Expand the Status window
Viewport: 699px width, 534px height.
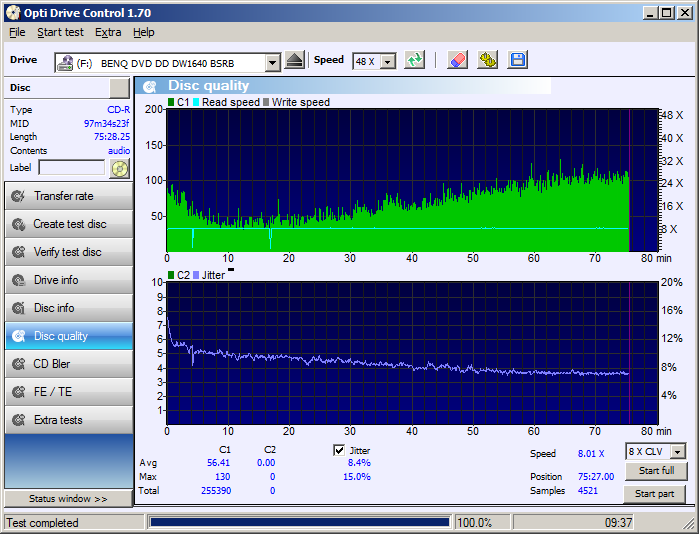pos(68,499)
